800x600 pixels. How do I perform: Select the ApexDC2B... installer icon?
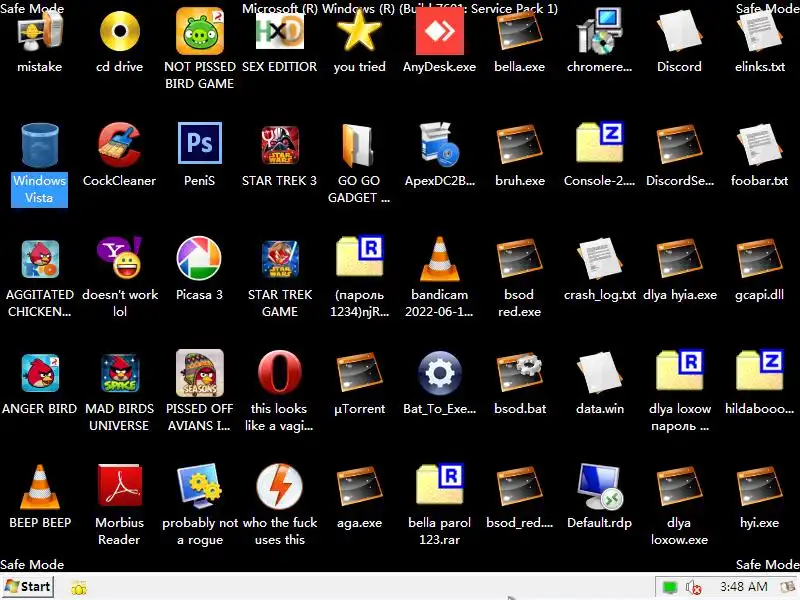tap(439, 145)
